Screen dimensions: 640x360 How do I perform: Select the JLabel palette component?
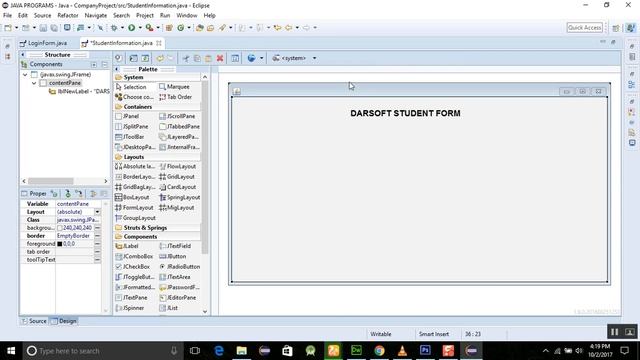click(x=127, y=246)
